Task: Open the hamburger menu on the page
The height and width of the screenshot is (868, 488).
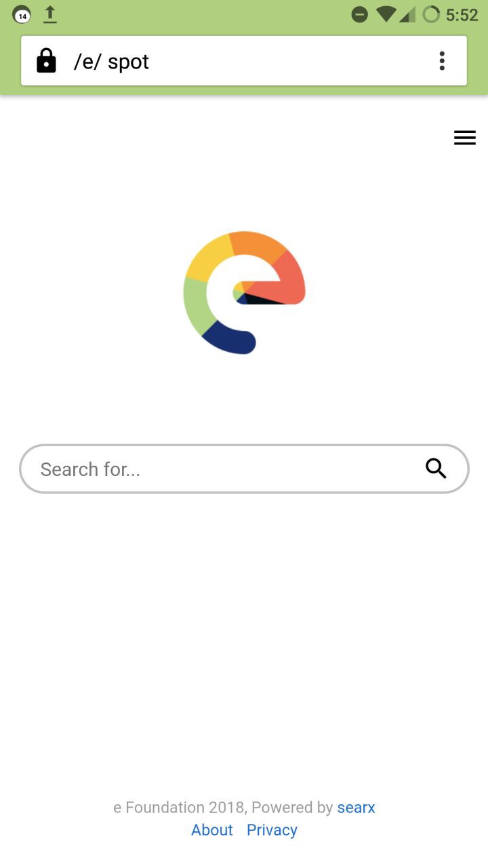Action: pos(464,138)
